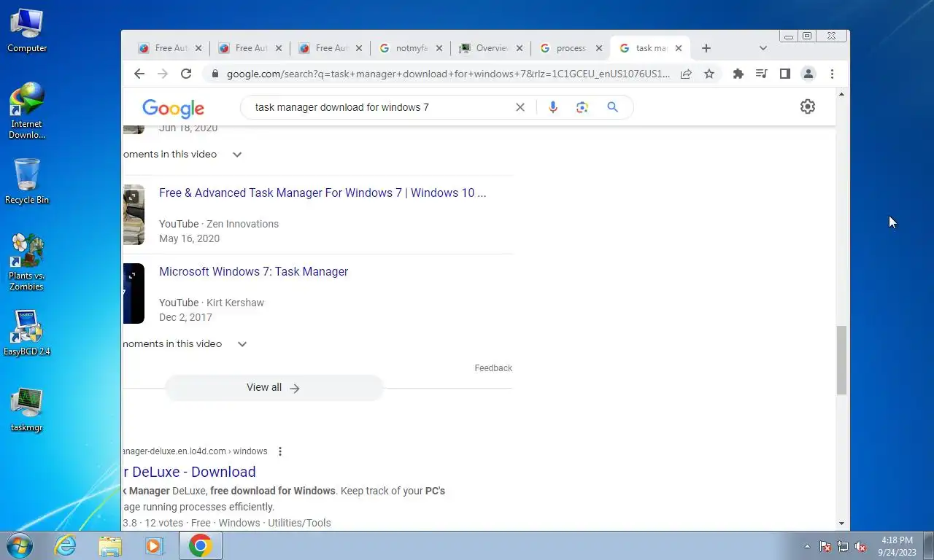Viewport: 934px width, 560px height.
Task: Select the Computer desktop icon
Action: pyautogui.click(x=27, y=31)
